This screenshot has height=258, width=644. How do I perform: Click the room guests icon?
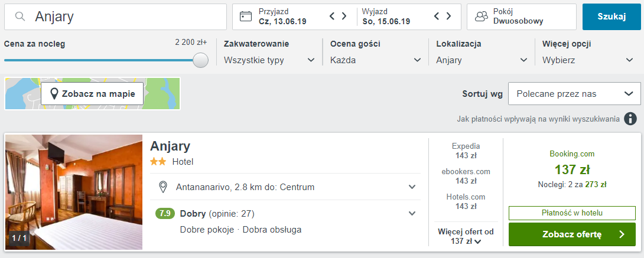click(x=482, y=17)
